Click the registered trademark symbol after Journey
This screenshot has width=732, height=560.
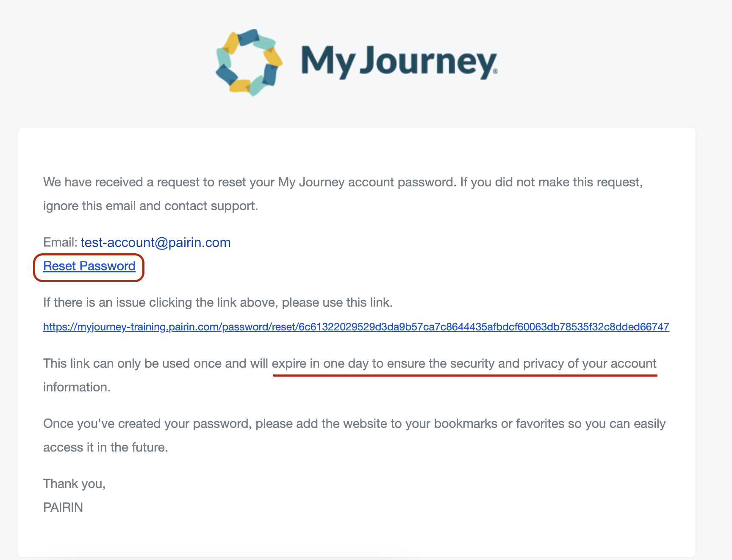point(496,72)
